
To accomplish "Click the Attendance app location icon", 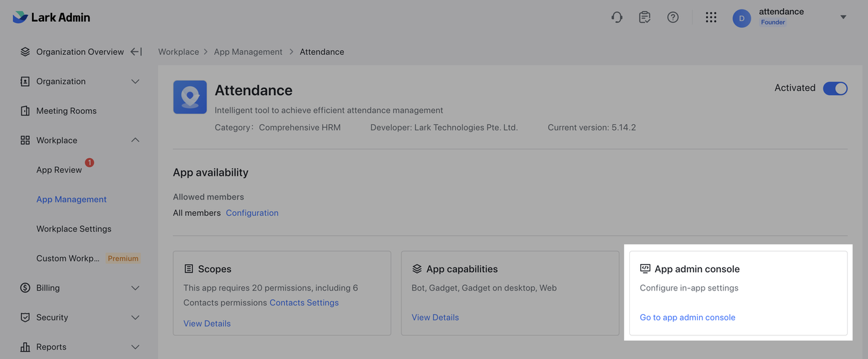I will pyautogui.click(x=190, y=97).
